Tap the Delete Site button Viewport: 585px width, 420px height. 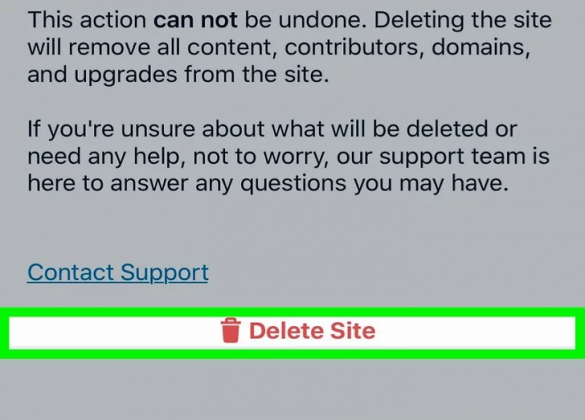(292, 333)
